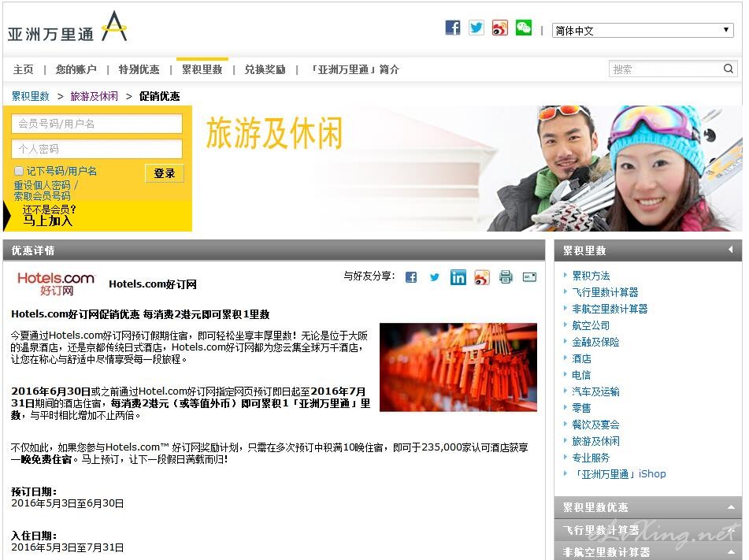Tick the 记下号码/用户名 checkbox
Image resolution: width=749 pixels, height=560 pixels.
click(19, 171)
